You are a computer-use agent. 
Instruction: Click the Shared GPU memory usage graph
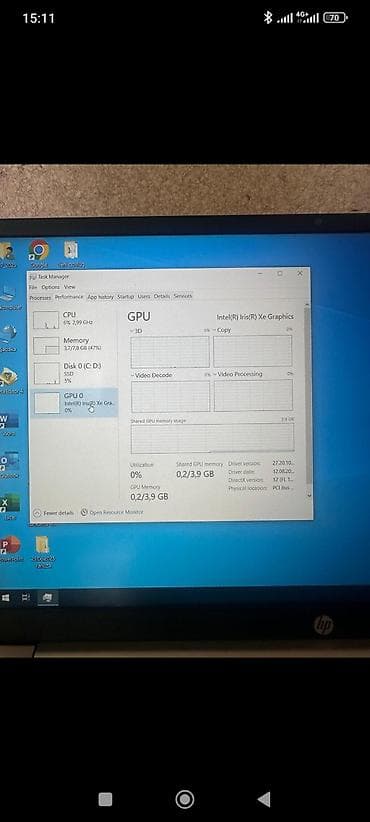click(x=212, y=438)
